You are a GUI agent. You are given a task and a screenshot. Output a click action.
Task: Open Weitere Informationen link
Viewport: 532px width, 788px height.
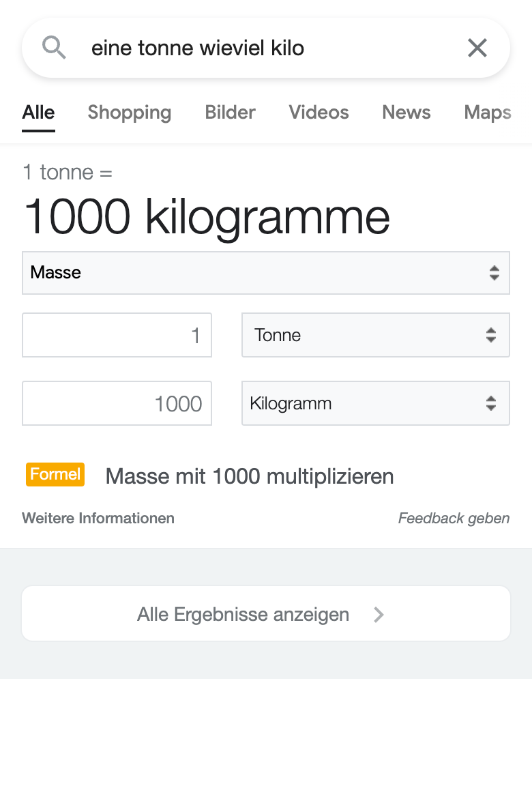(98, 519)
